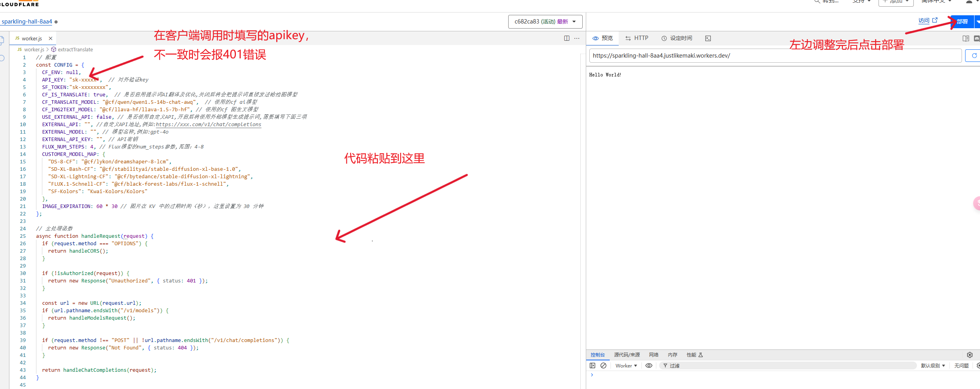Viewport: 980px width, 389px height.
Task: Refresh the preview pane
Action: point(974,56)
